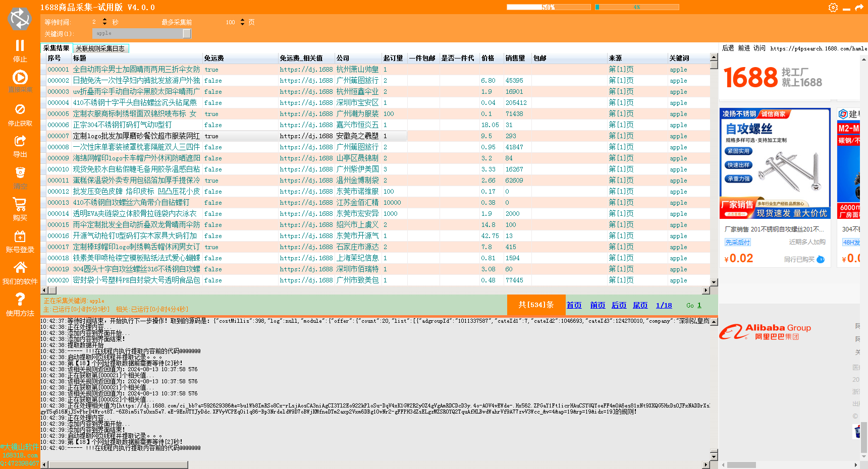Click 后退 back in the browser panel

[x=728, y=48]
